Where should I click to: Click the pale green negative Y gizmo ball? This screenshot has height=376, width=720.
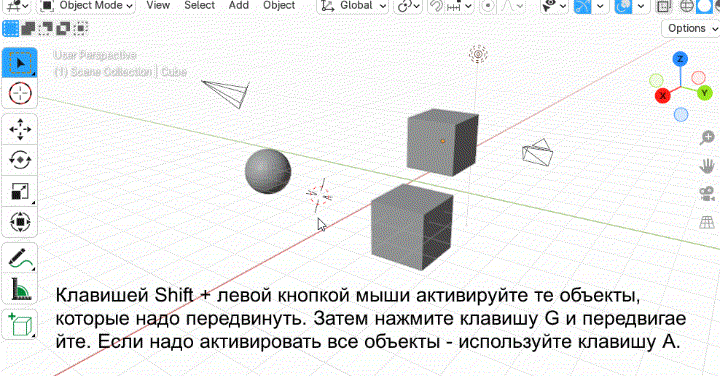(657, 80)
